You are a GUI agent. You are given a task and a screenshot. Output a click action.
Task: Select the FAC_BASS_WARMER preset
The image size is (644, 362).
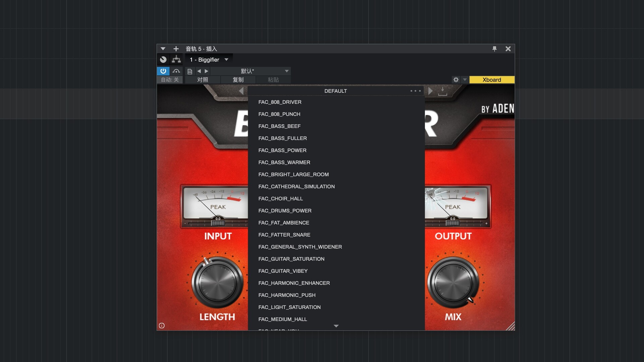coord(284,162)
